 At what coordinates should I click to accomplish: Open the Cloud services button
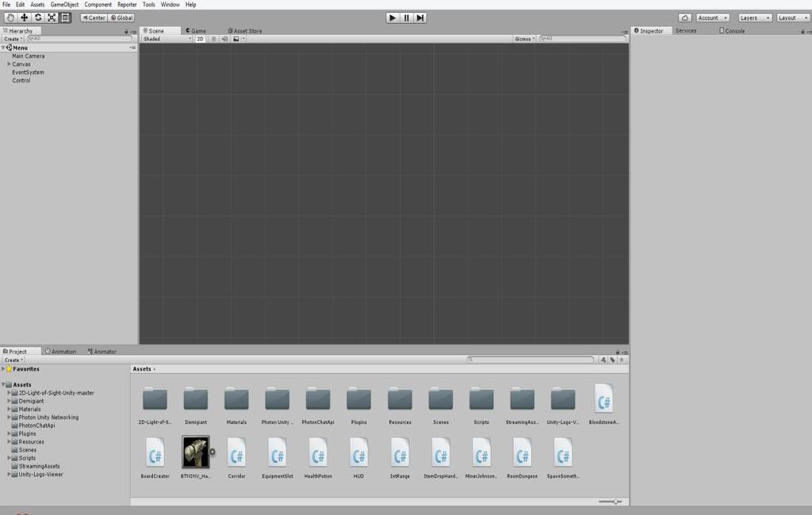tap(684, 17)
